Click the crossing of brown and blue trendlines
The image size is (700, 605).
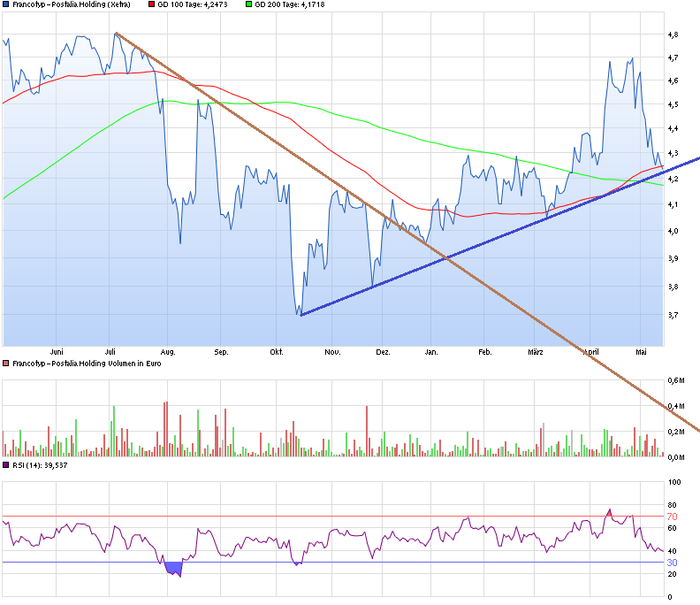click(446, 258)
